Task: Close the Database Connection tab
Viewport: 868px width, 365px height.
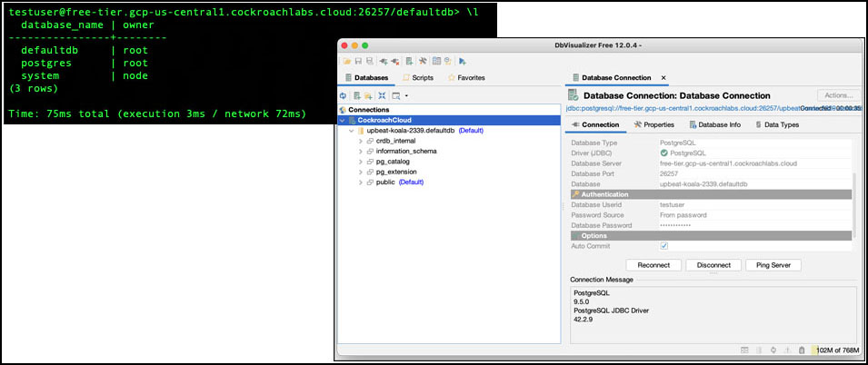Action: pyautogui.click(x=663, y=78)
